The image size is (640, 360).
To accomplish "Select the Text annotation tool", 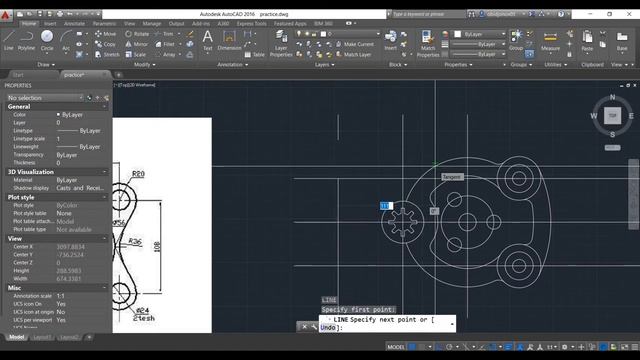I will 207,40.
